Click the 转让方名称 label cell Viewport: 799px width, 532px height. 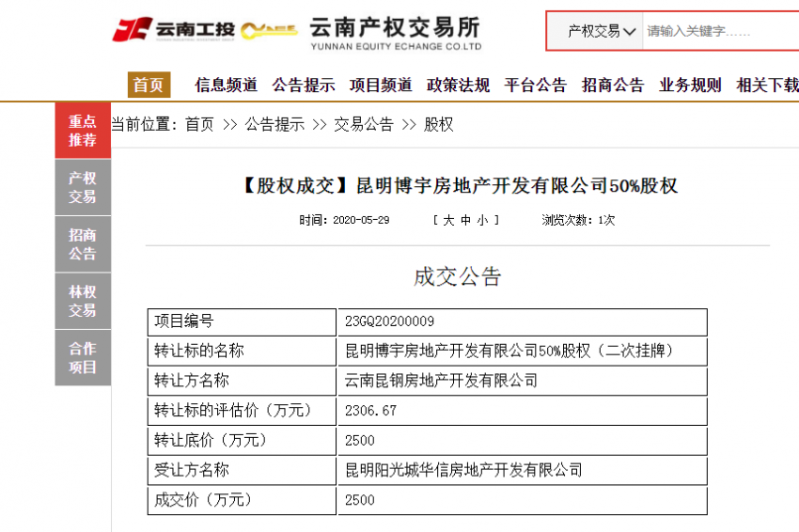coord(242,381)
